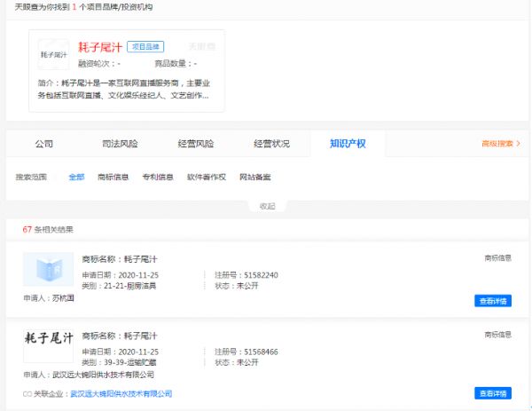Switch to the 司法风险 tab
The height and width of the screenshot is (411, 532).
pyautogui.click(x=121, y=143)
